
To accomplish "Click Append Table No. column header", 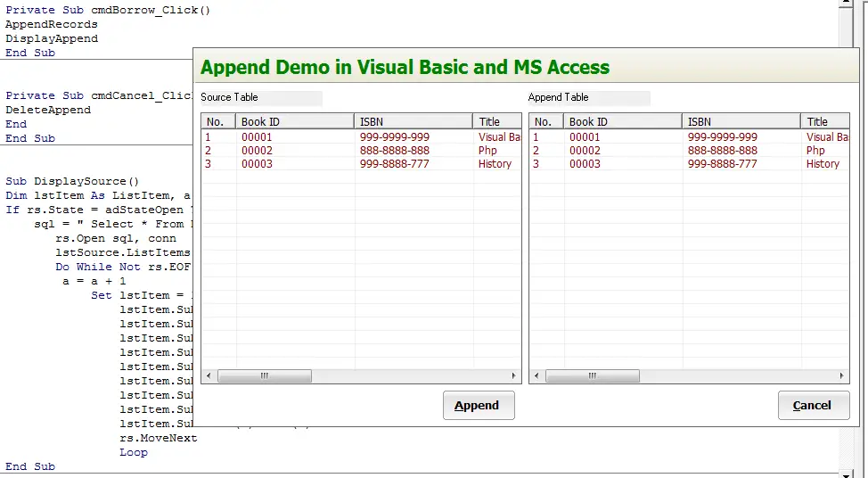I will [546, 121].
